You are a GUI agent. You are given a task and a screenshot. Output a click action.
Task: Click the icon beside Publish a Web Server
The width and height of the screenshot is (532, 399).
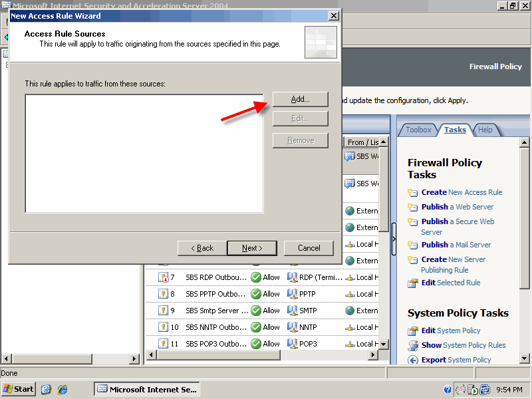point(412,207)
